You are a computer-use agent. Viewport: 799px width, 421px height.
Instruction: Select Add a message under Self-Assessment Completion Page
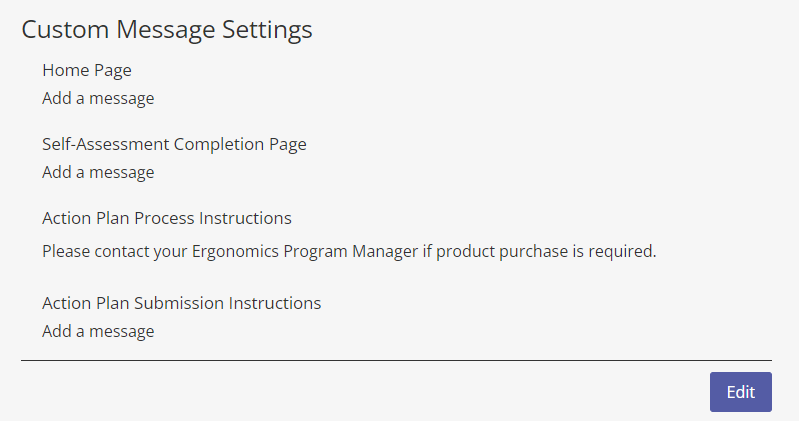(98, 172)
